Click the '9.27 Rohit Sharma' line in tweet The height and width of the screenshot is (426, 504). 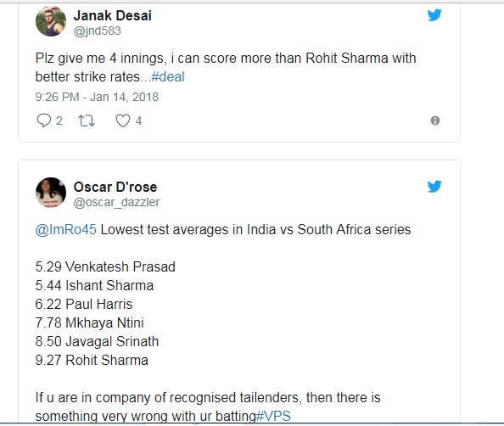coord(92,360)
